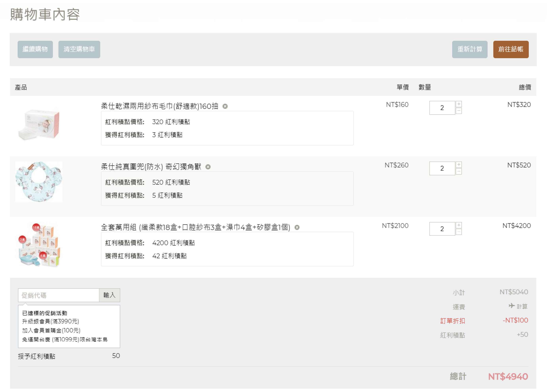Increase quantity of 紗布毛巾 160抽
This screenshot has width=547, height=392.
click(x=459, y=104)
